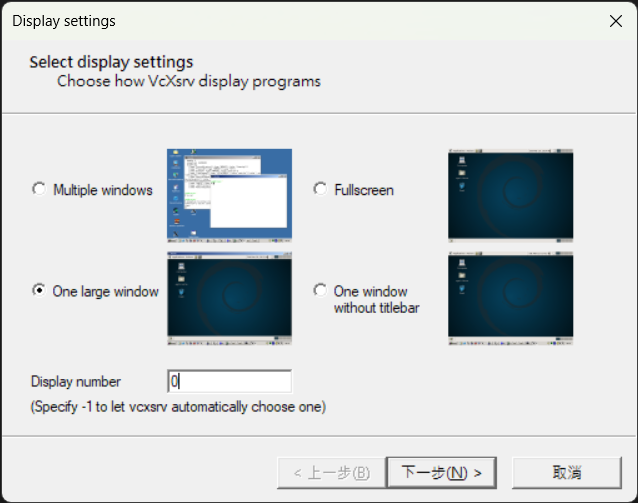Choose the Fullscreen radio option
The height and width of the screenshot is (503, 638).
[320, 189]
